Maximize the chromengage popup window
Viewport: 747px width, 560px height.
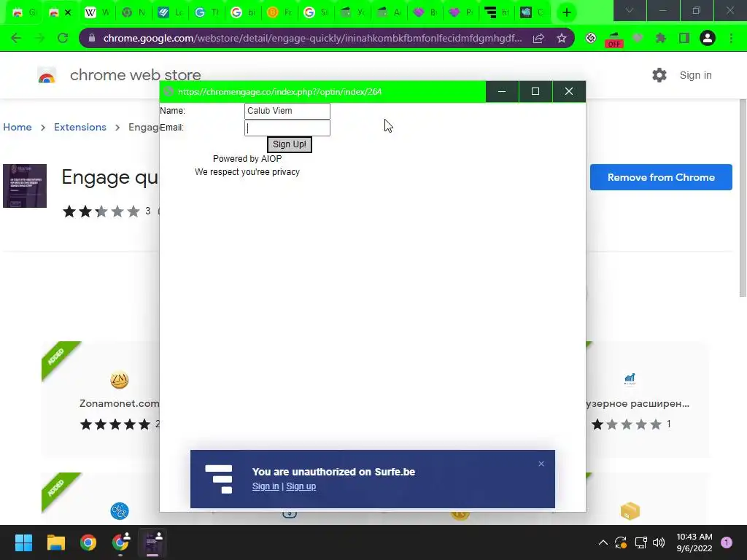tap(535, 91)
